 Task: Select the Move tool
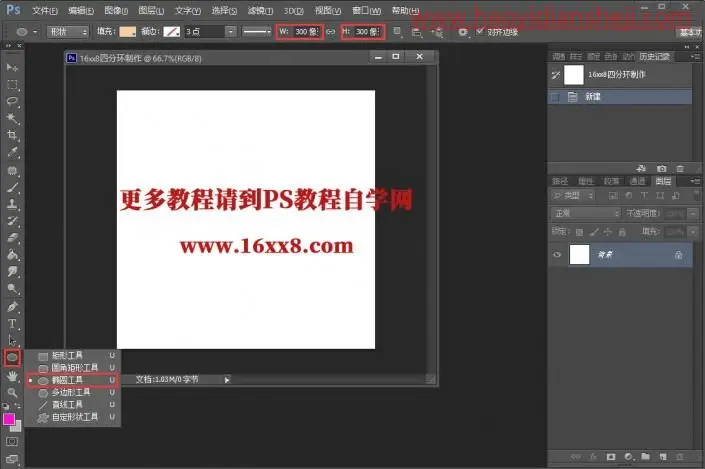click(12, 67)
